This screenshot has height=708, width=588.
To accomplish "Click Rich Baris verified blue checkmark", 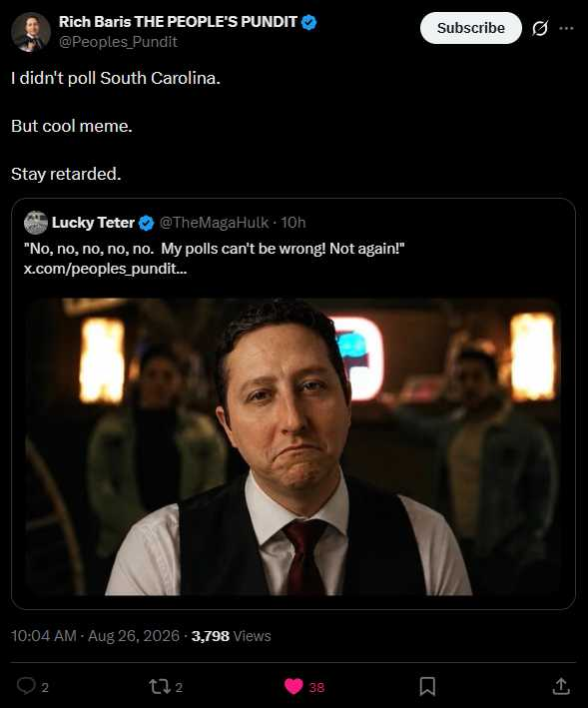I will [308, 22].
